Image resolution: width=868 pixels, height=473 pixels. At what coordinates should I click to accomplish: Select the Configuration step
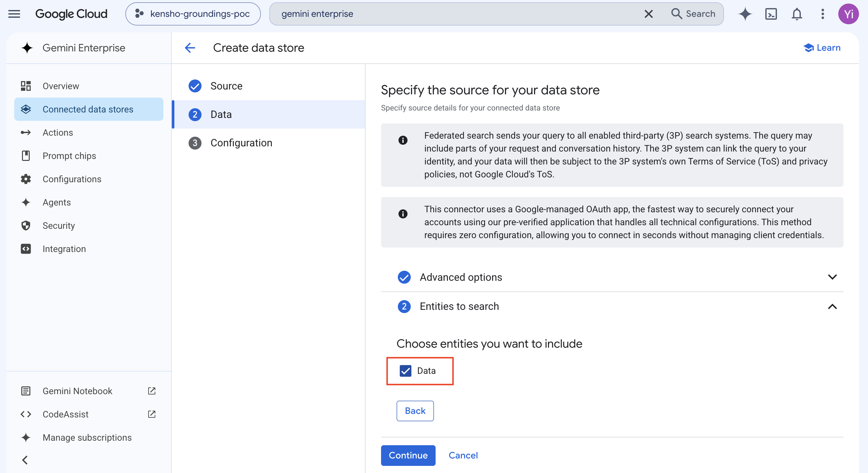click(x=269, y=143)
